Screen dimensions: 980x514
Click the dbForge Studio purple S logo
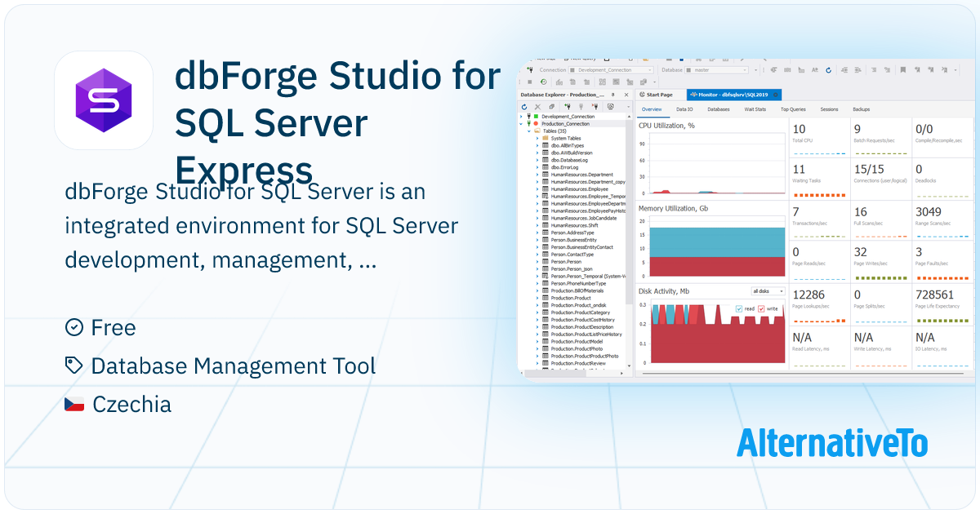point(104,99)
